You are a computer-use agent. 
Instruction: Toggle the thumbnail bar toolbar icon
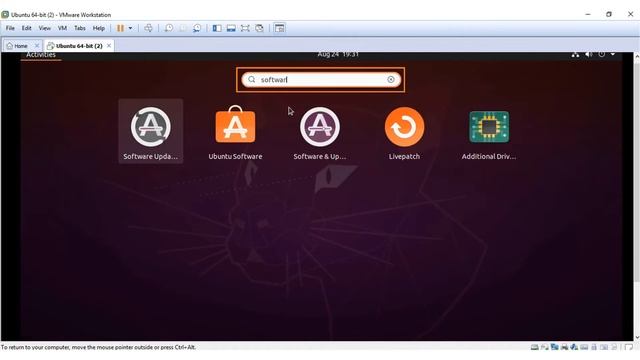tap(231, 28)
